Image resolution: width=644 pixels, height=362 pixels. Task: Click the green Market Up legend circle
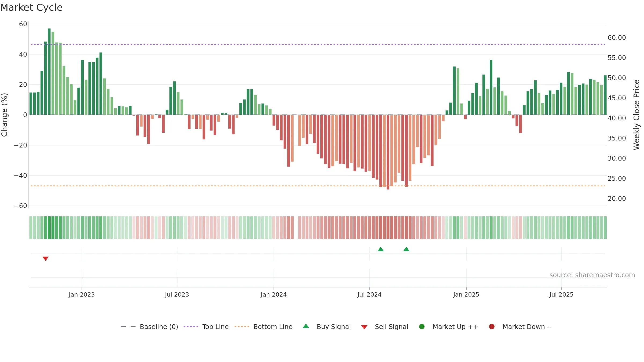422,327
